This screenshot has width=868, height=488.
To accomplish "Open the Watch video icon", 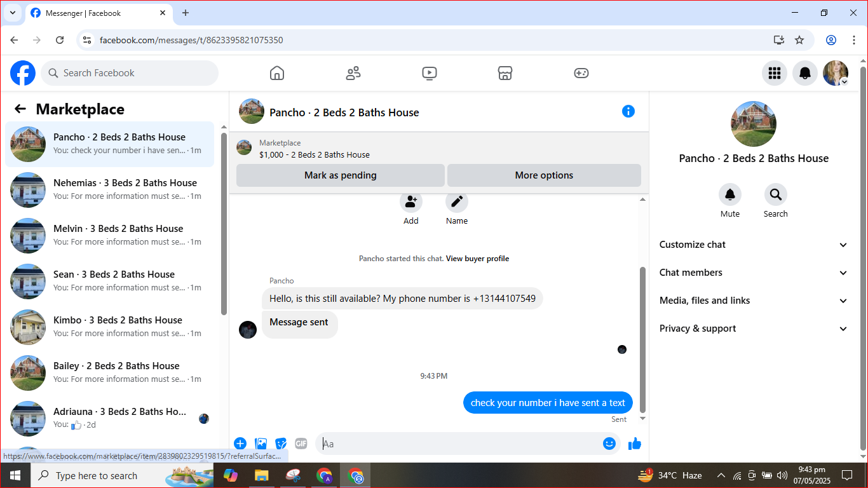I will pos(430,73).
